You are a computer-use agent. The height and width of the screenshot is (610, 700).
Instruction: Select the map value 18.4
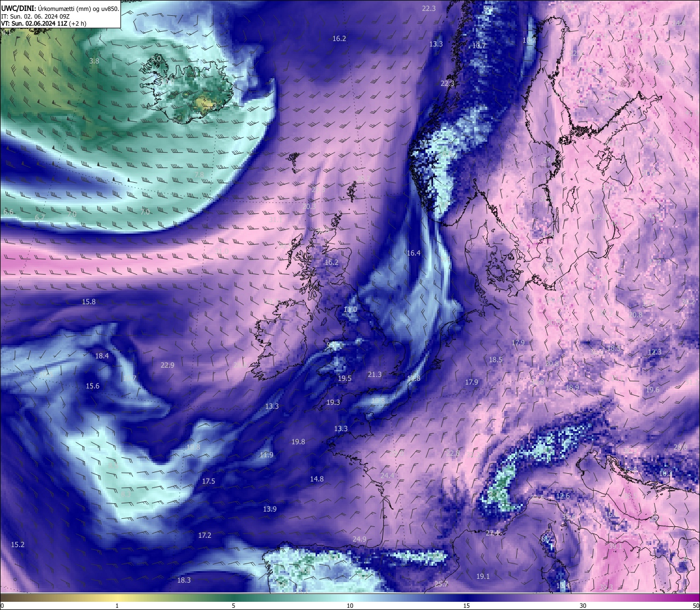102,356
